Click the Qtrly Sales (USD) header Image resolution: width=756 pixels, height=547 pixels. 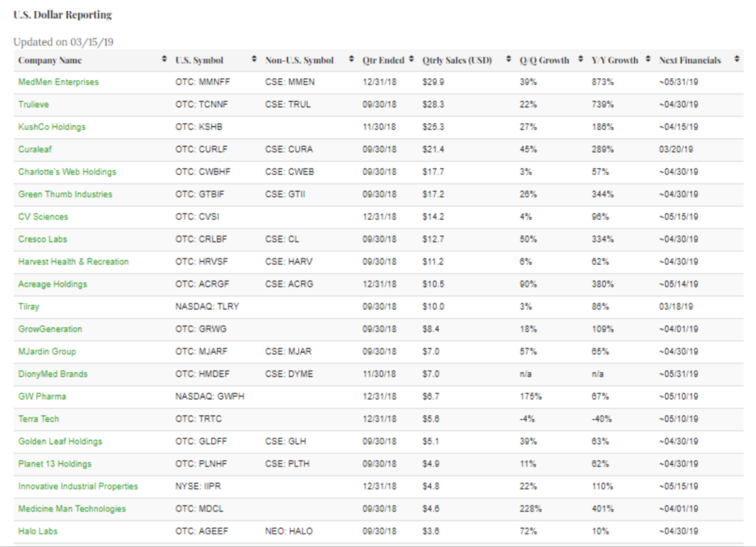point(457,61)
